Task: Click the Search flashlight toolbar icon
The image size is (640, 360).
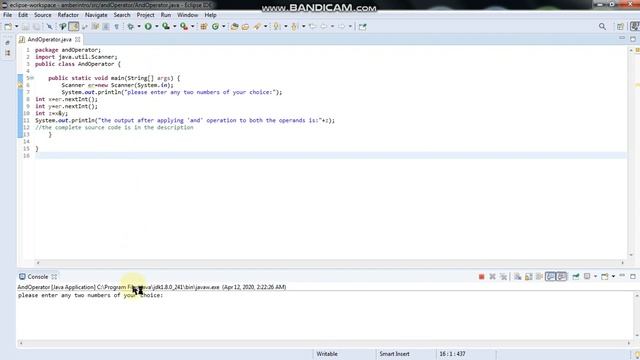Action: click(x=257, y=27)
